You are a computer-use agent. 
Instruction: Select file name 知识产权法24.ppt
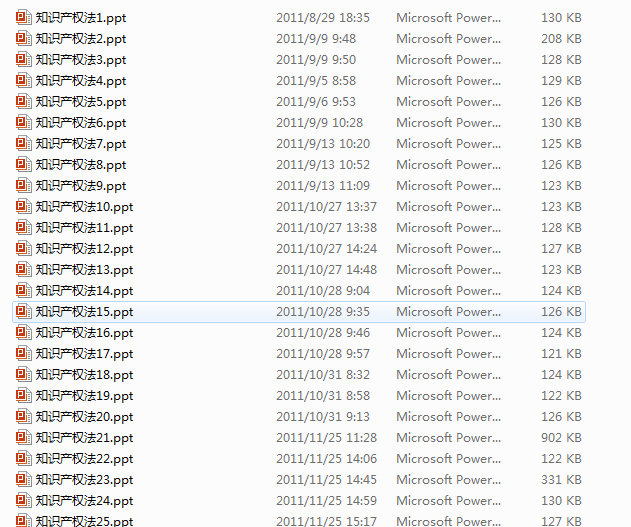coord(85,501)
